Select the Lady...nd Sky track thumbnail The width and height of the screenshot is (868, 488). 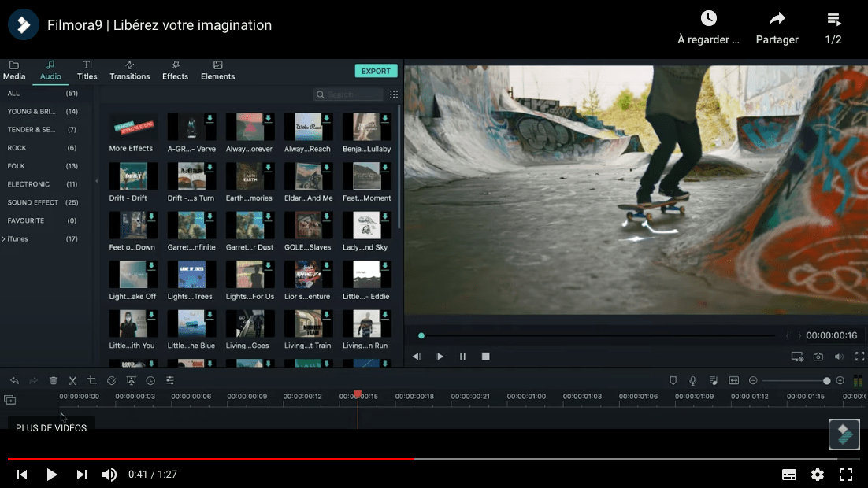366,225
